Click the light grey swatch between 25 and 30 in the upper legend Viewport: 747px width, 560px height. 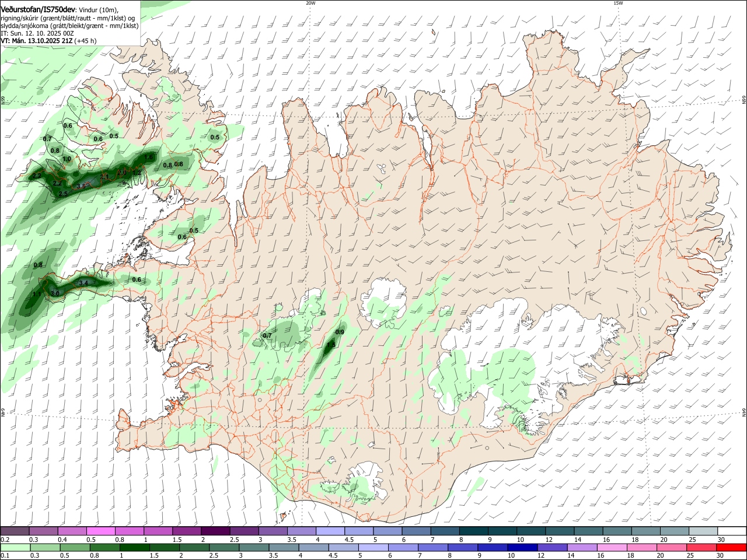point(704,531)
